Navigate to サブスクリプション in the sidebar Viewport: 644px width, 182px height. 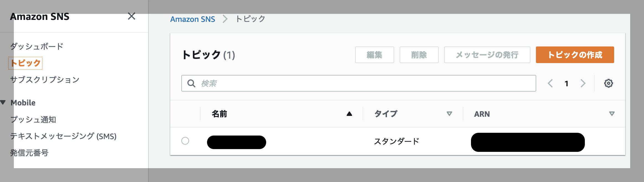[x=44, y=80]
